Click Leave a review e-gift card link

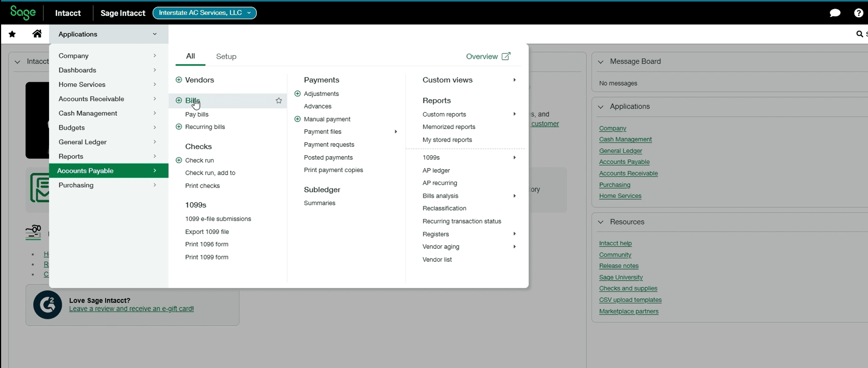(x=131, y=309)
